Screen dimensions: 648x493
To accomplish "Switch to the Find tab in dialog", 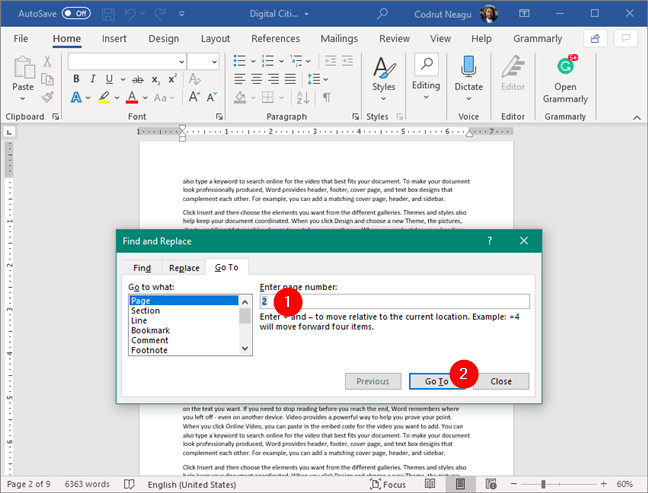I will (x=142, y=268).
